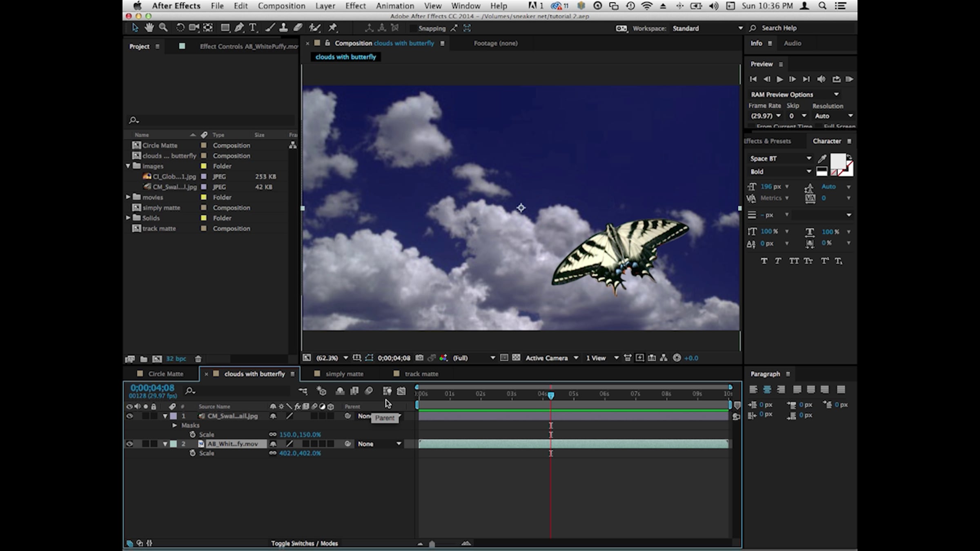Enable the Snapping checkbox

click(x=413, y=28)
